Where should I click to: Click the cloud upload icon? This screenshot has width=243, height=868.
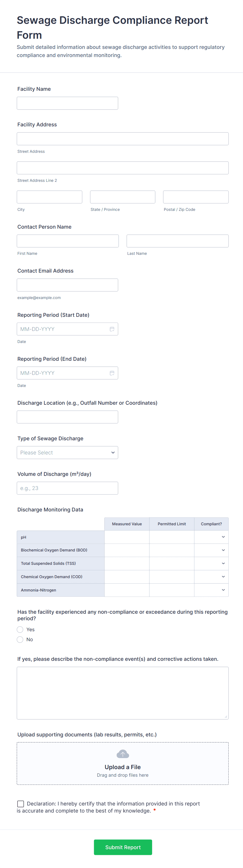click(x=123, y=754)
